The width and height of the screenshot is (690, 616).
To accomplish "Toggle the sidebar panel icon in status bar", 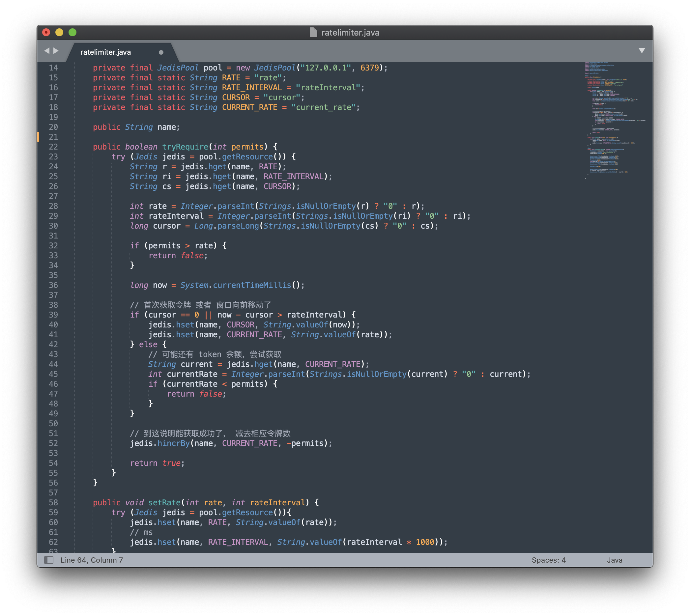I will 49,560.
